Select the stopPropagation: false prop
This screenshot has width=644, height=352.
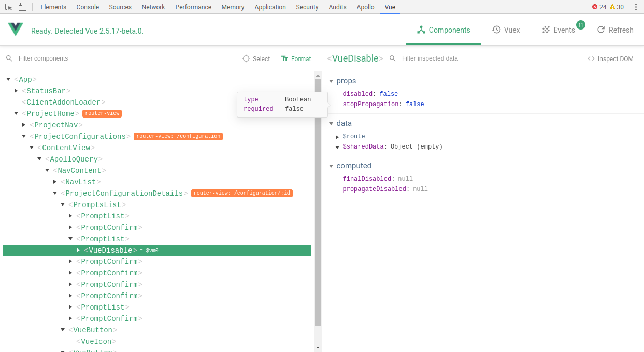[x=383, y=104]
